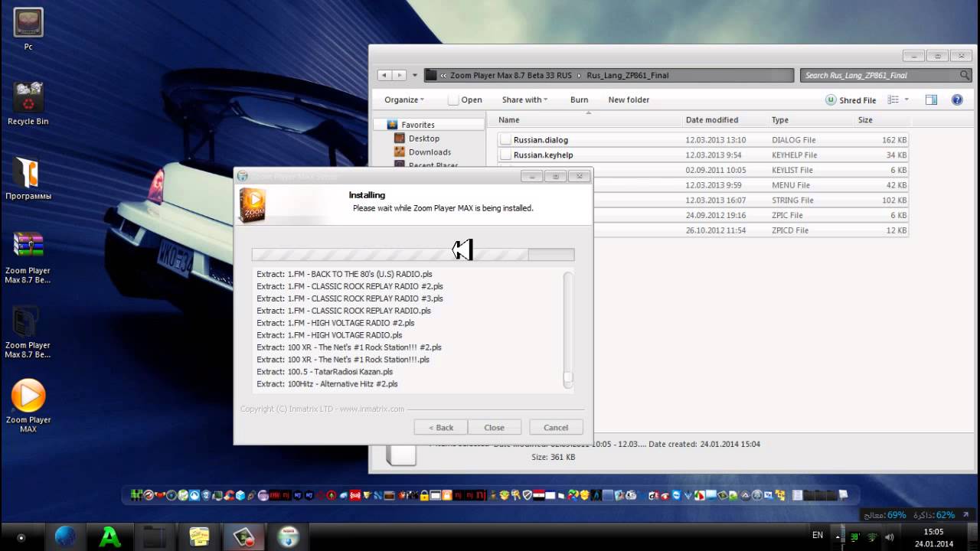This screenshot has width=980, height=551.
Task: Click Cancel in the installer
Action: [556, 428]
